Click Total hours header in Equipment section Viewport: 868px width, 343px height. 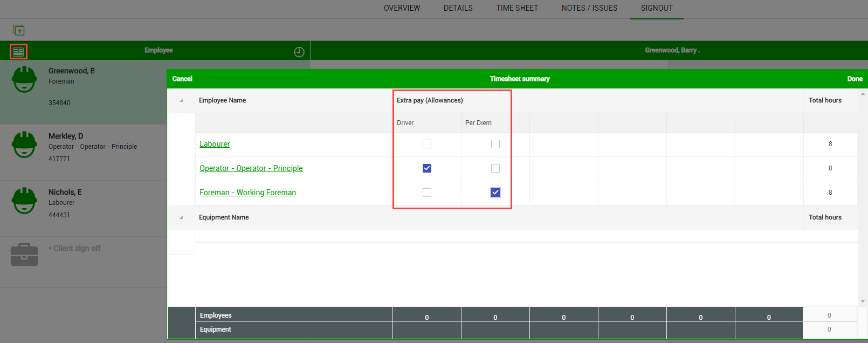pyautogui.click(x=825, y=217)
